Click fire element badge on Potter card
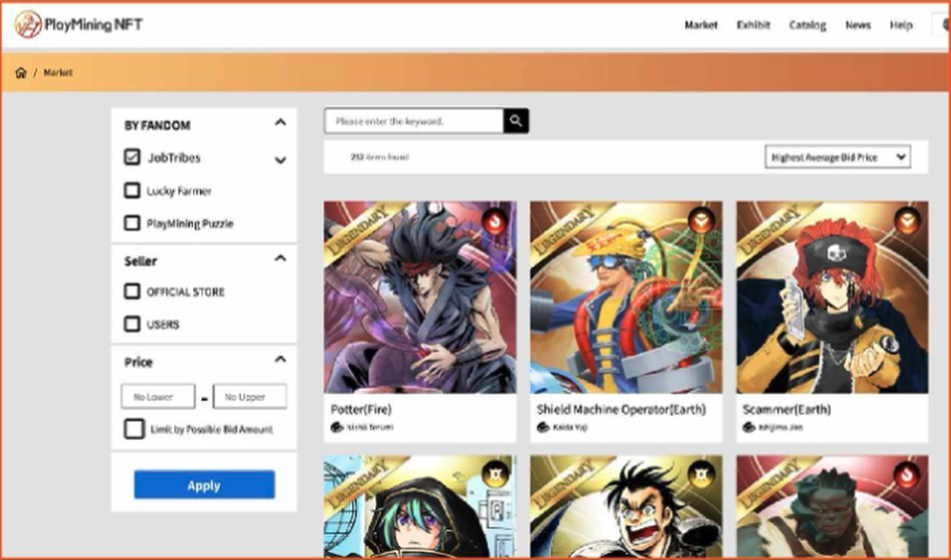The height and width of the screenshot is (560, 951). tap(494, 222)
